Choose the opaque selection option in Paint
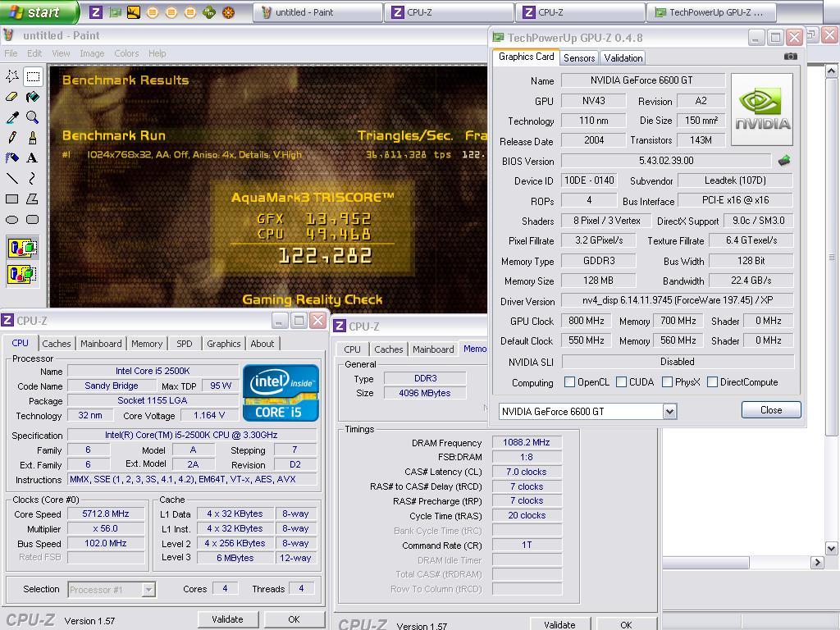The image size is (840, 630). click(22, 248)
